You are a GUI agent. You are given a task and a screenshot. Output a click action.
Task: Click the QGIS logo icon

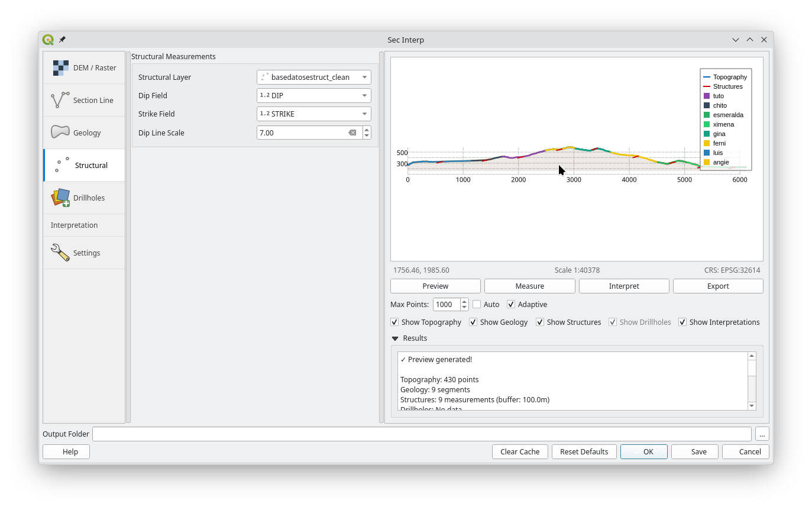coord(48,40)
